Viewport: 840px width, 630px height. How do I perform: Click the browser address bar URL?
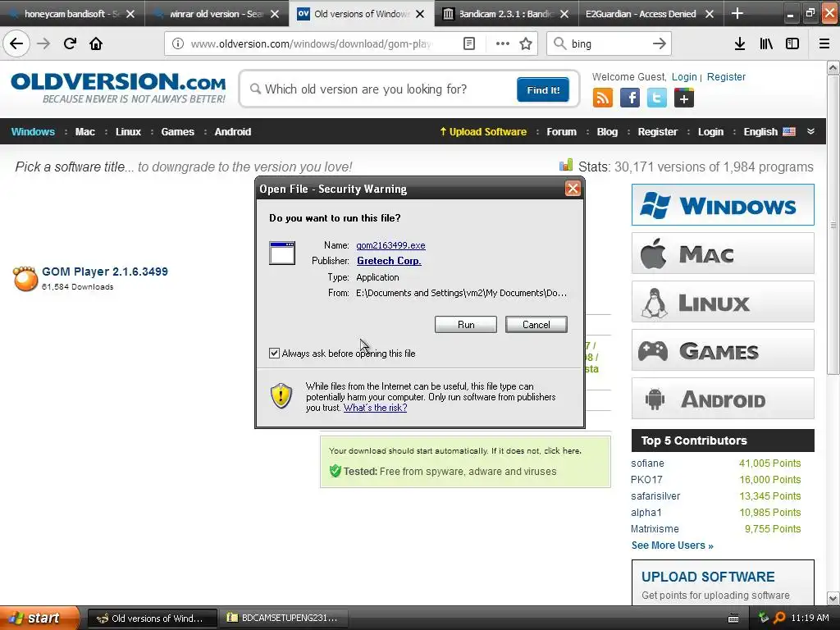[x=311, y=43]
